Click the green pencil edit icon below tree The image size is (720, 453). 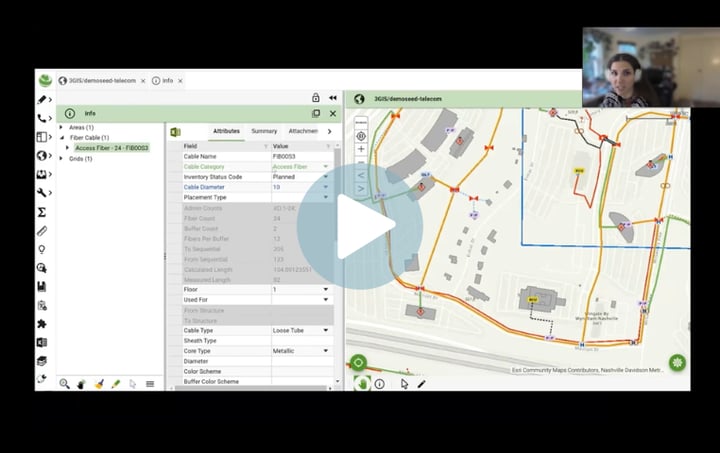pyautogui.click(x=116, y=384)
